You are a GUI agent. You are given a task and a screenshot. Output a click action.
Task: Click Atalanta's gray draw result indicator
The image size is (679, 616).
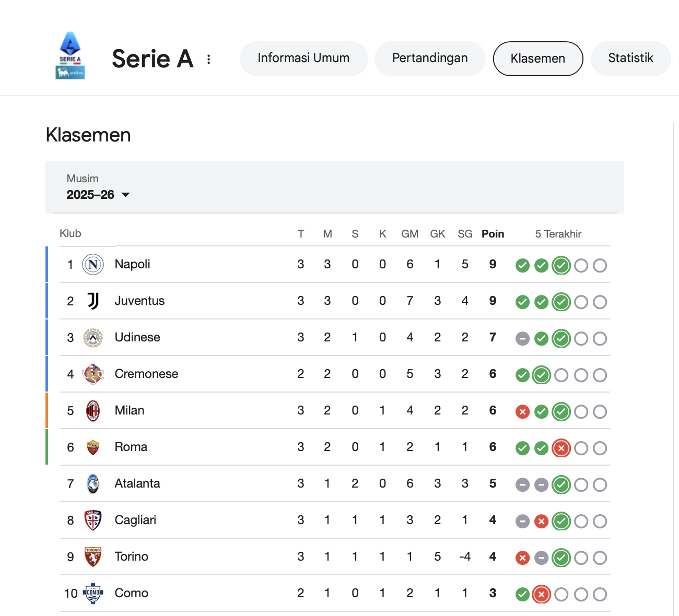coord(522,484)
